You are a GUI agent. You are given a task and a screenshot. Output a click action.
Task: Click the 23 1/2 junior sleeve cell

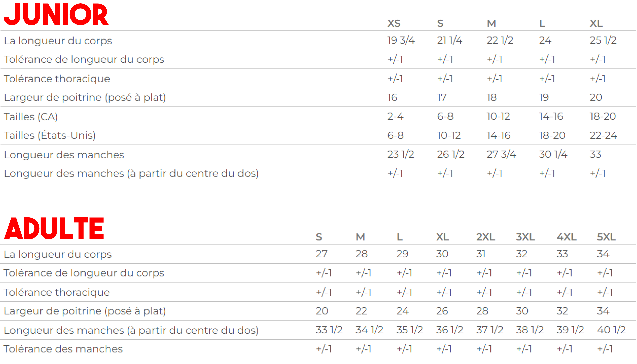coord(401,154)
